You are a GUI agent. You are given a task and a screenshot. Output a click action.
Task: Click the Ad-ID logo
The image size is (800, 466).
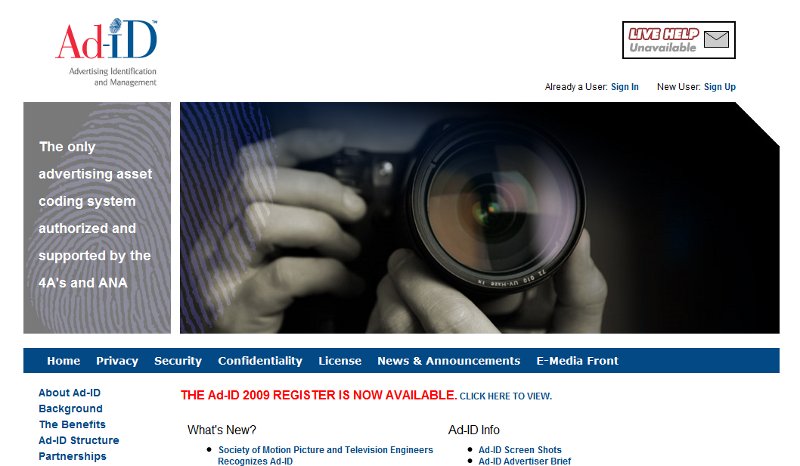[106, 52]
